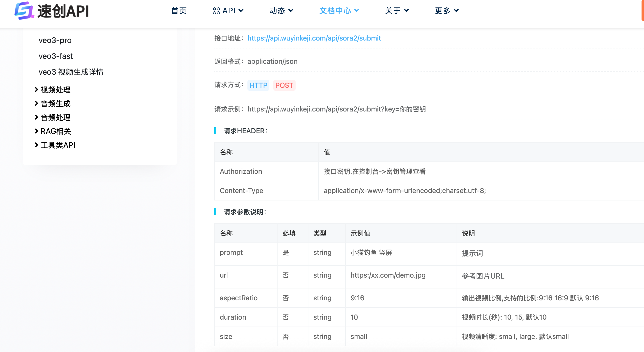The width and height of the screenshot is (644, 352).
Task: Click the red POST badge
Action: [x=284, y=85]
